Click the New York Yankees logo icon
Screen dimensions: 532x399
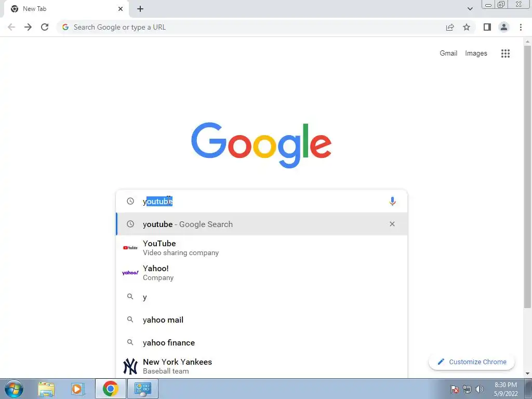click(130, 366)
